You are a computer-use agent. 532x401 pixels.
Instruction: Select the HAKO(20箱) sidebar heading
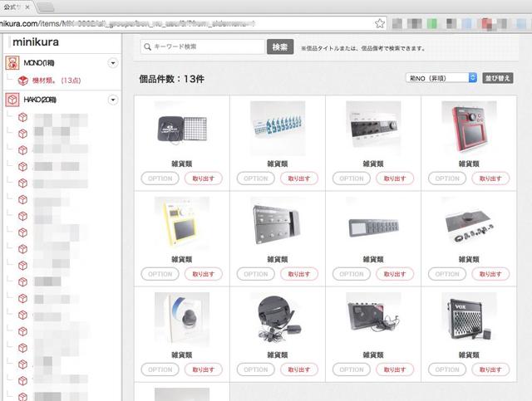click(40, 100)
